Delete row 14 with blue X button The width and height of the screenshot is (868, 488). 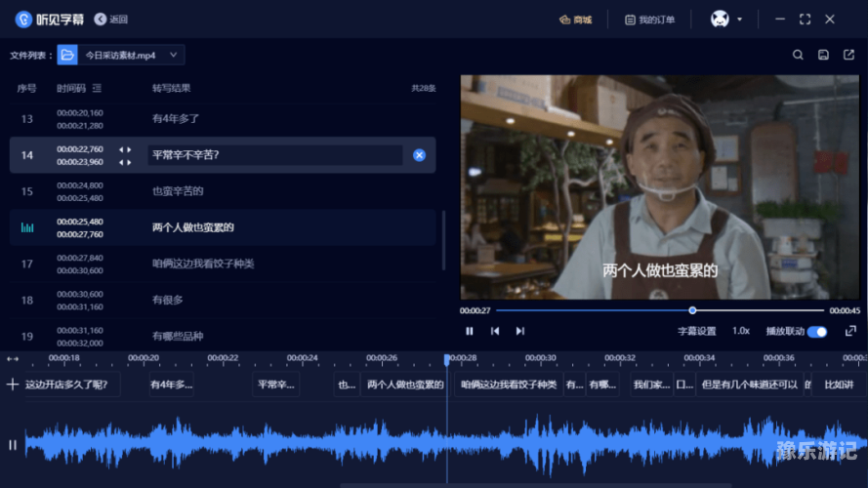pyautogui.click(x=419, y=155)
